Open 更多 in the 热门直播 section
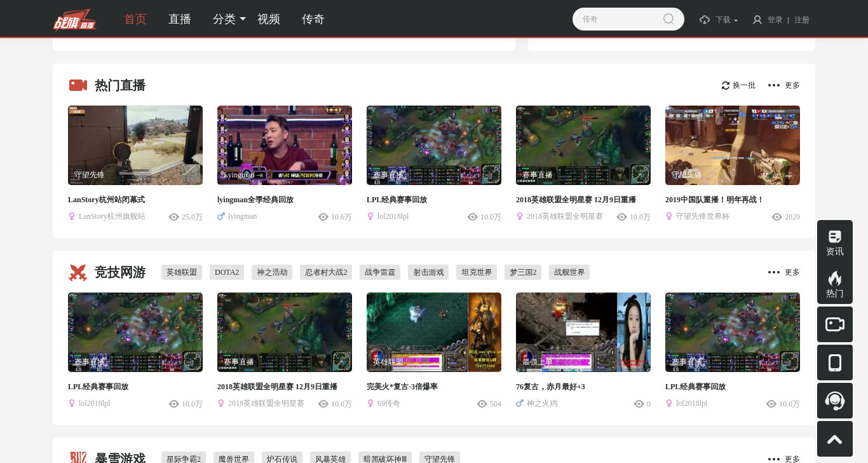This screenshot has height=463, width=868. coord(784,85)
